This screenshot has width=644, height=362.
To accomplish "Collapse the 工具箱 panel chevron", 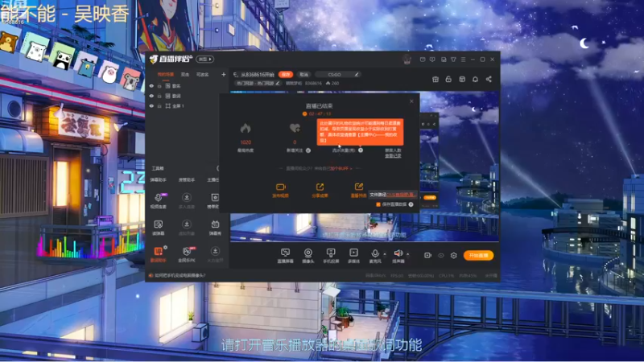I will click(217, 168).
